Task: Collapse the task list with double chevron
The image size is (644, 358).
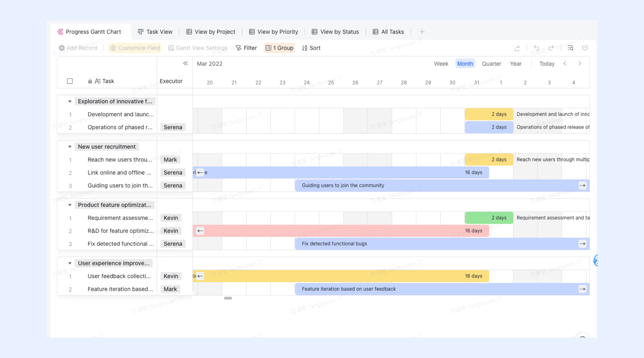Action: [185, 63]
